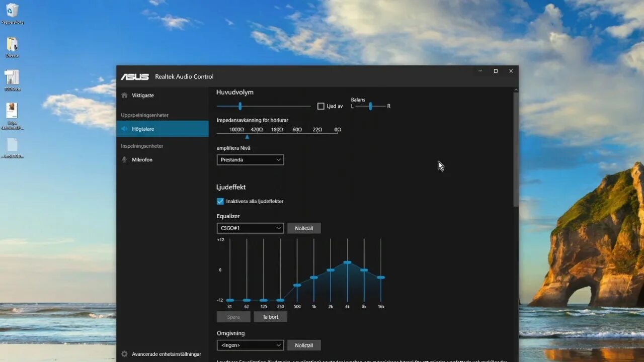Click the 31 Hz equalizer slider handle
This screenshot has width=644, height=362.
(230, 300)
